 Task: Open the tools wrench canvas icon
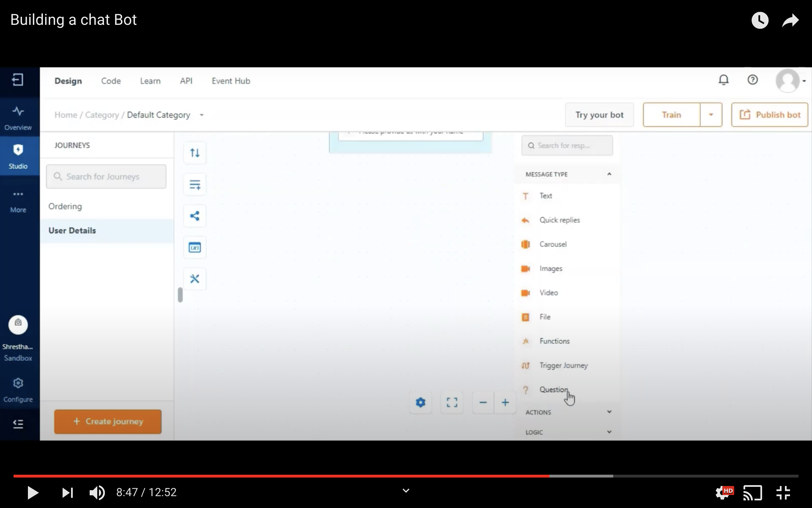coord(195,279)
